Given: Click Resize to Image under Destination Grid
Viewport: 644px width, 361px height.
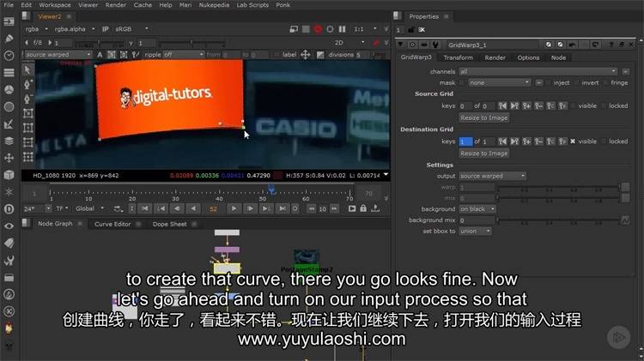Looking at the screenshot, I should coord(483,153).
